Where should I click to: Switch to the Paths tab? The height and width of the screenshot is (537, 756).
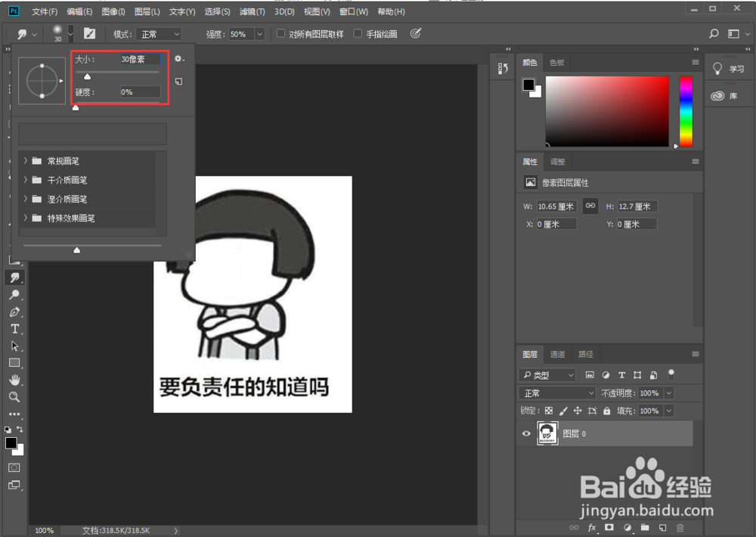pyautogui.click(x=586, y=354)
